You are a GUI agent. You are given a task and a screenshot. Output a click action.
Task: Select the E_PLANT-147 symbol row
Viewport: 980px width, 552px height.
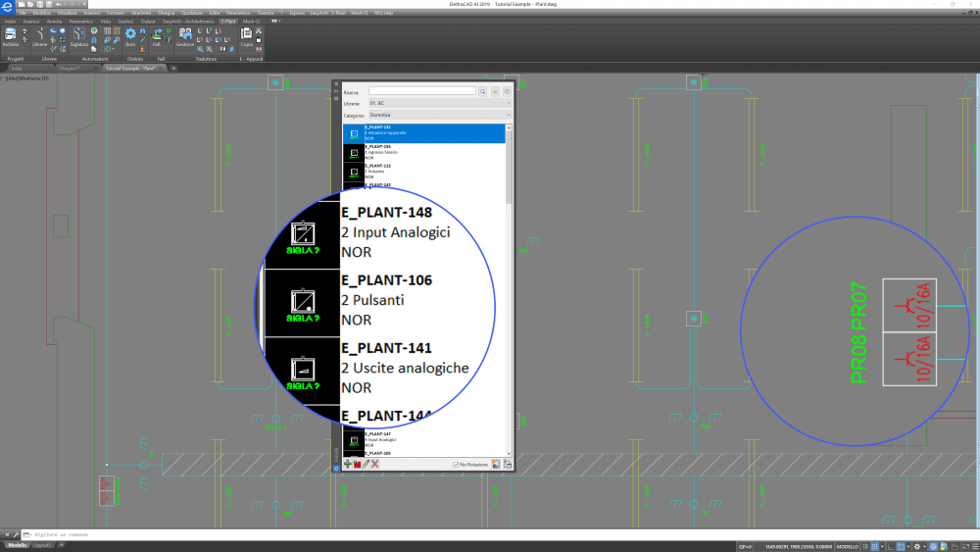423,439
